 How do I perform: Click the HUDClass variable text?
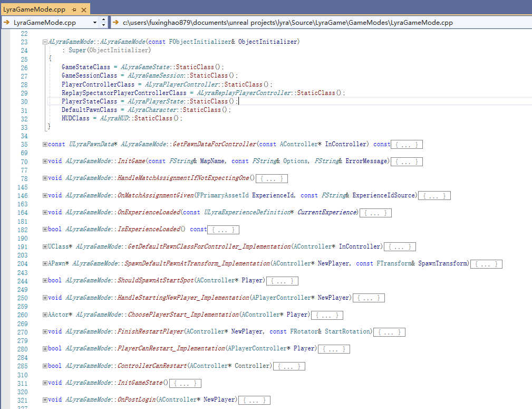[x=75, y=118]
